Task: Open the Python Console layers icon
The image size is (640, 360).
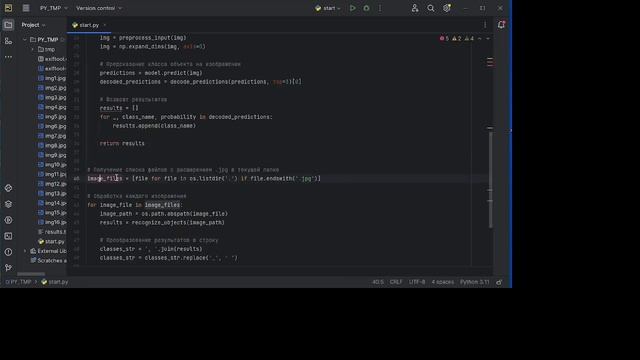Action: point(8,204)
